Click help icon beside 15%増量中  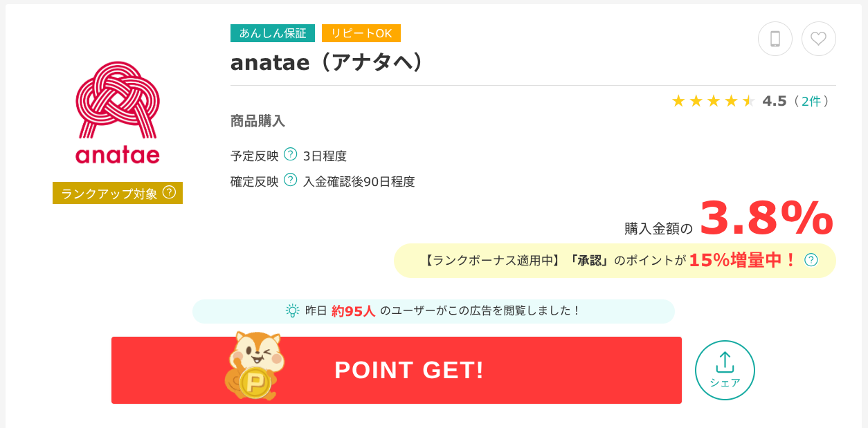[811, 260]
